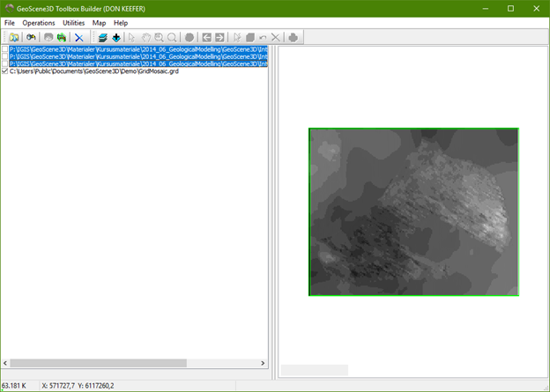
Task: Select the GridMosaic.grd file path row
Action: 94,71
